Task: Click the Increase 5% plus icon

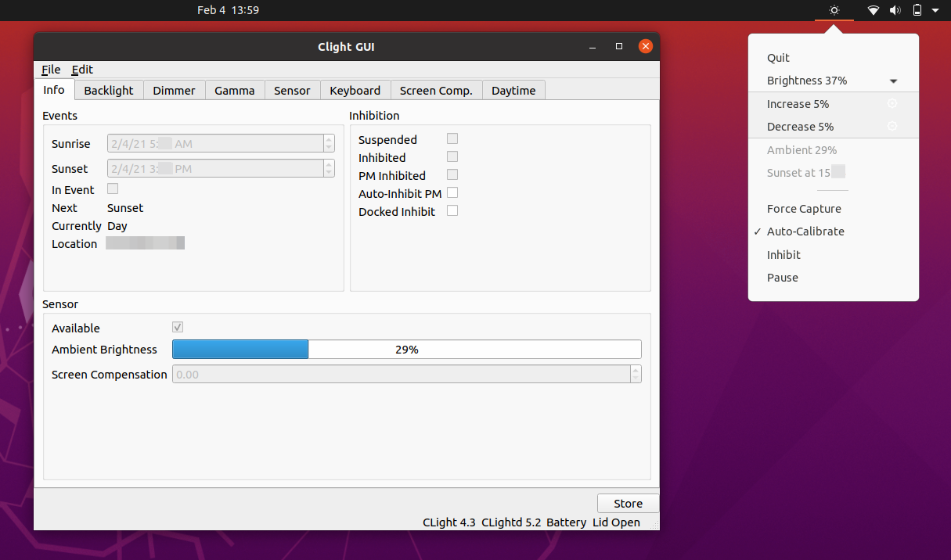Action: tap(892, 103)
